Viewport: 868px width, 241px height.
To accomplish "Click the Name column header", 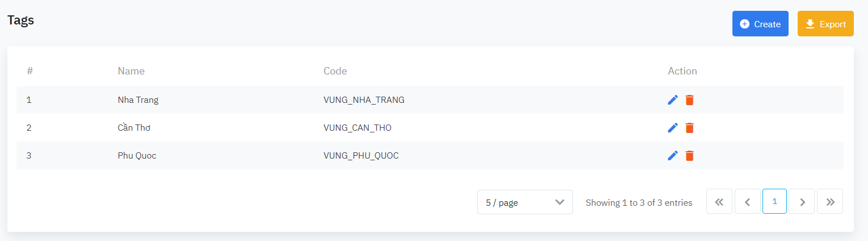I will pos(131,71).
